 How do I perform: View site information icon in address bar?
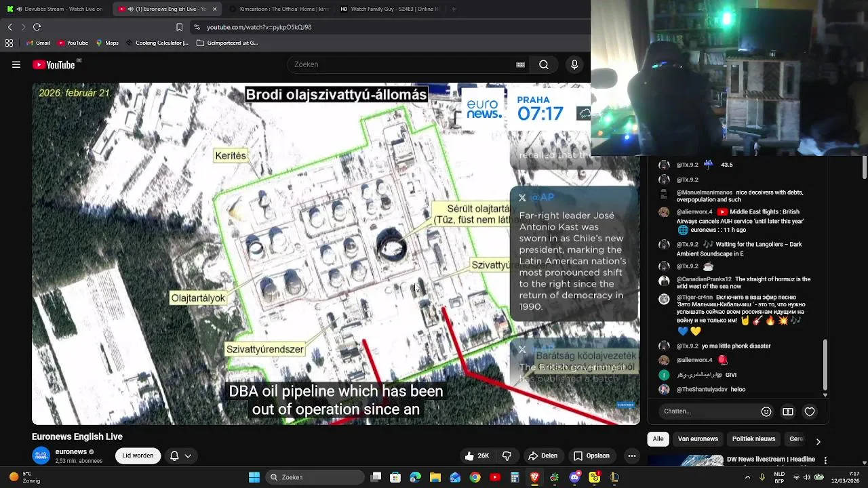[197, 27]
